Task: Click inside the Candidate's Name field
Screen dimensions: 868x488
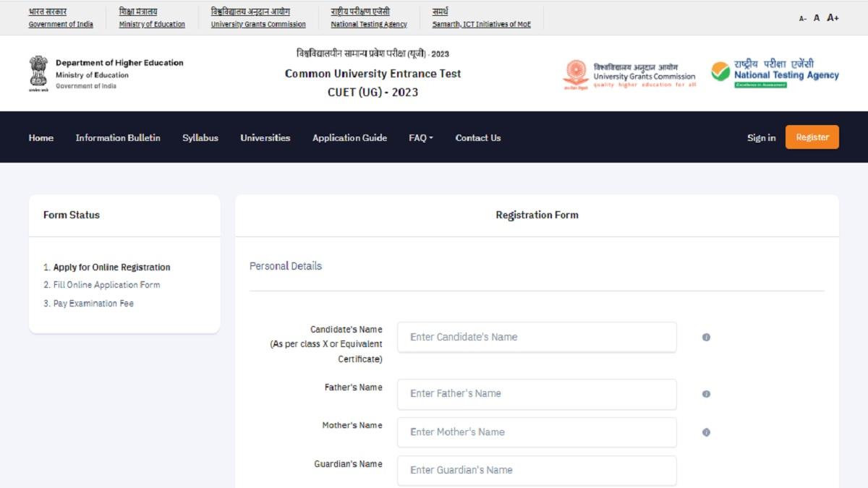Action: coord(537,337)
